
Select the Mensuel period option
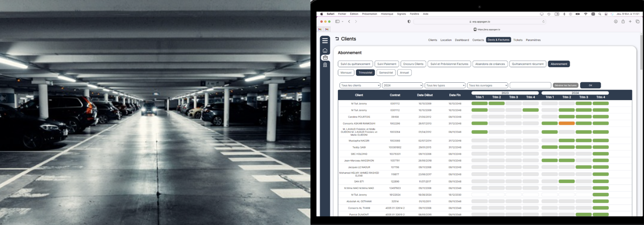pos(346,73)
